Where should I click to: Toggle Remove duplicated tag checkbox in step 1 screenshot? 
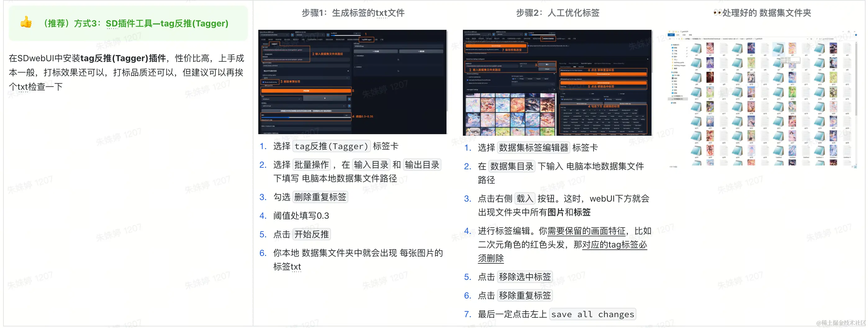click(x=264, y=82)
